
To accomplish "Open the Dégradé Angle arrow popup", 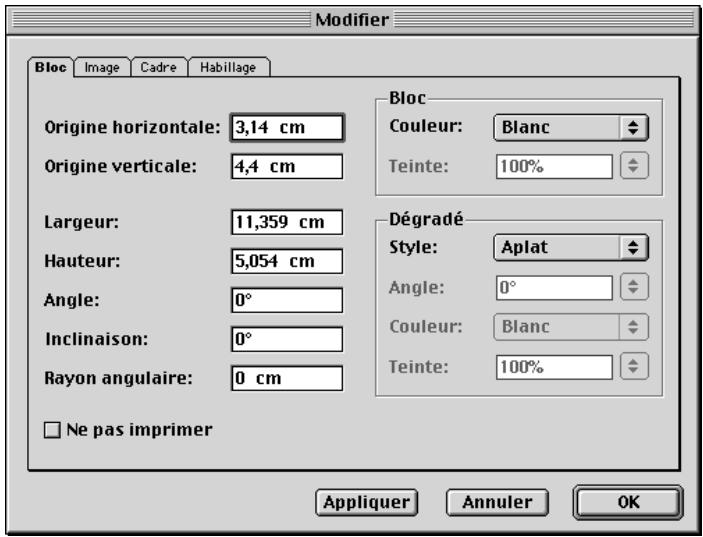I will 634,286.
